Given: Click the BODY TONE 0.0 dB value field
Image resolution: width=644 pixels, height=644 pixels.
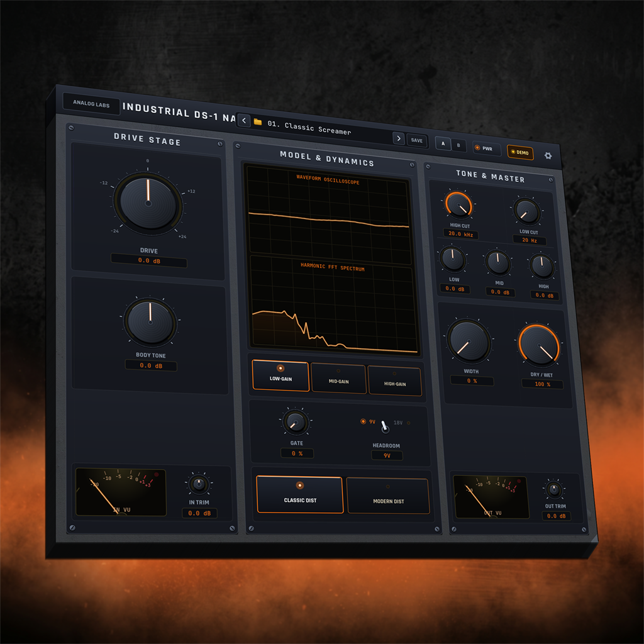Looking at the screenshot, I should (x=151, y=365).
